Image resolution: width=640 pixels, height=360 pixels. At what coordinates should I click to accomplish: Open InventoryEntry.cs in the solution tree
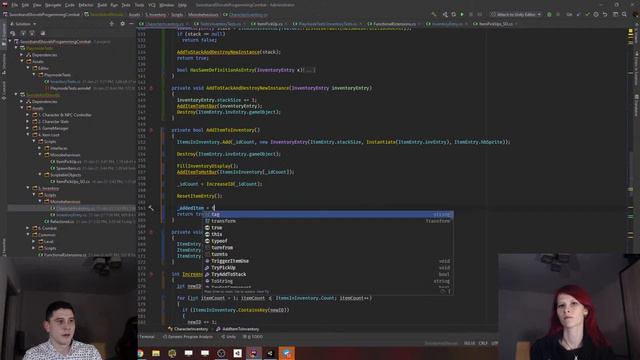(x=71, y=215)
